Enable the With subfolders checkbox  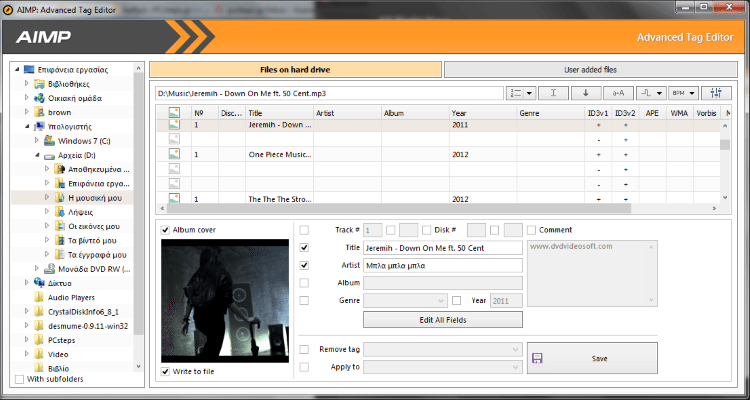(19, 379)
